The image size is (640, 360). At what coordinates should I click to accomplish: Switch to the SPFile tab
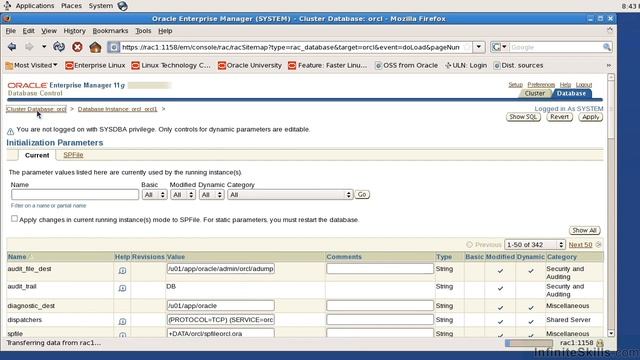coord(73,155)
